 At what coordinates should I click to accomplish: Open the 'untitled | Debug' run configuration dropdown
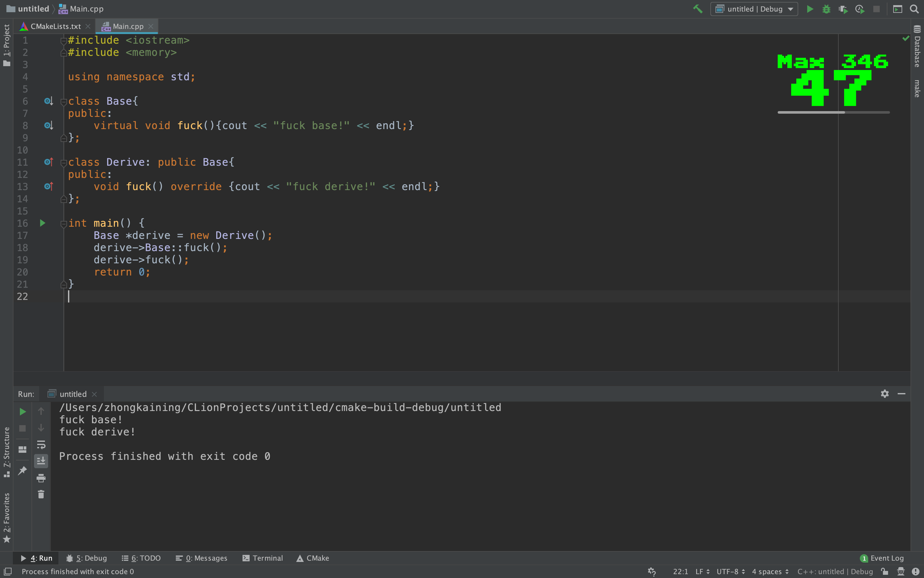(754, 9)
